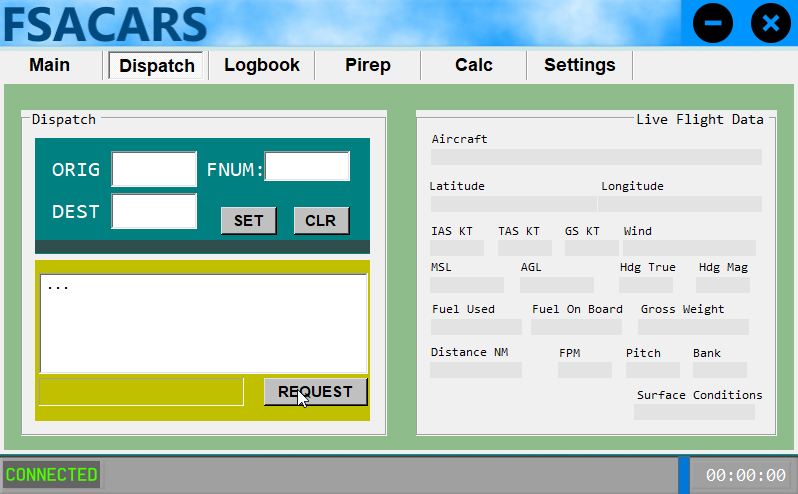
Task: Click the ORIG airport input field
Action: 154,169
